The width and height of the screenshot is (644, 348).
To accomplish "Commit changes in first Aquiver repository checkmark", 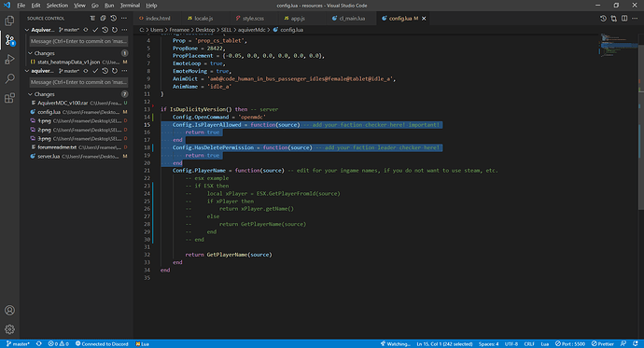I will [95, 30].
